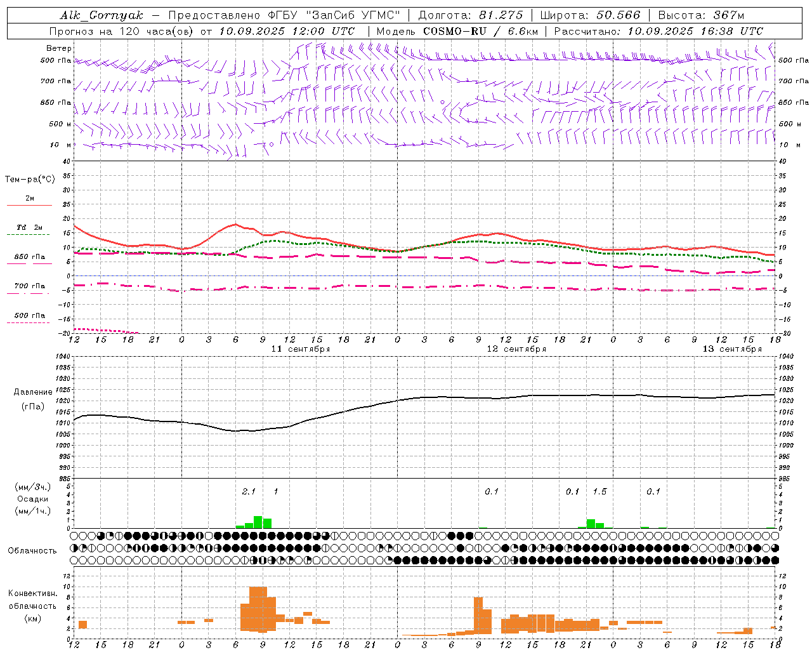Click the 12 сентября date label
812x650 pixels.
pyautogui.click(x=516, y=349)
